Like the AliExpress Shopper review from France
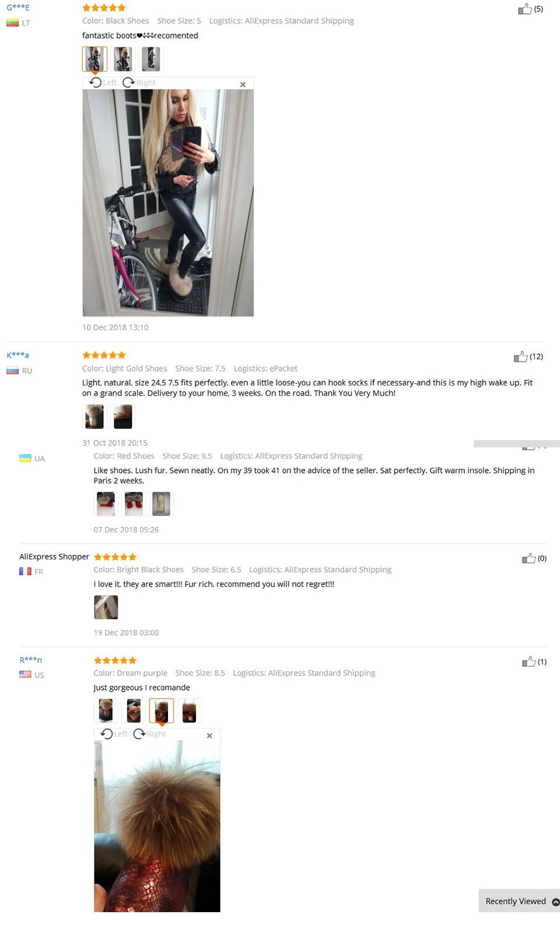Screen dimensions: 560x925 click(528, 558)
